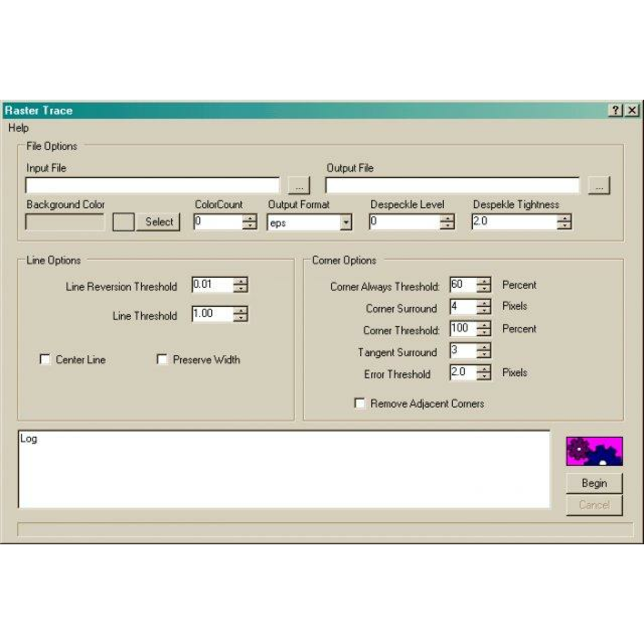Increase the Error Threshold pixels
This screenshot has width=644, height=644.
click(484, 369)
